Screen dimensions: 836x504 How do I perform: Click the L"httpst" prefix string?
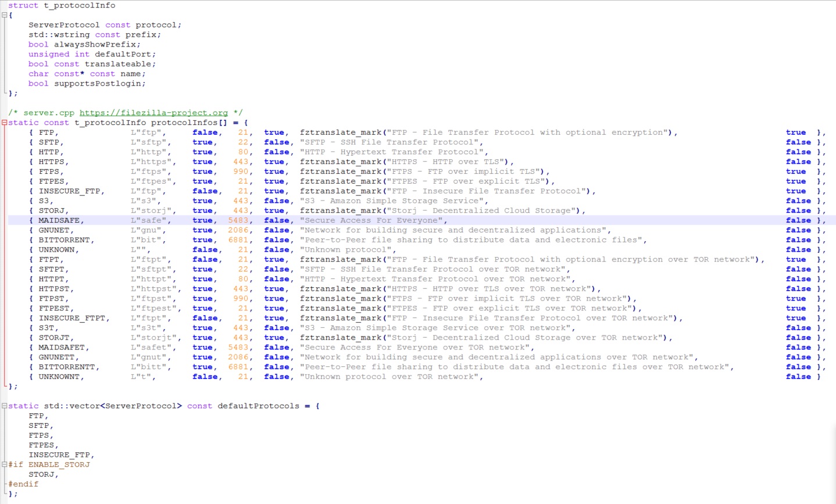click(x=153, y=289)
